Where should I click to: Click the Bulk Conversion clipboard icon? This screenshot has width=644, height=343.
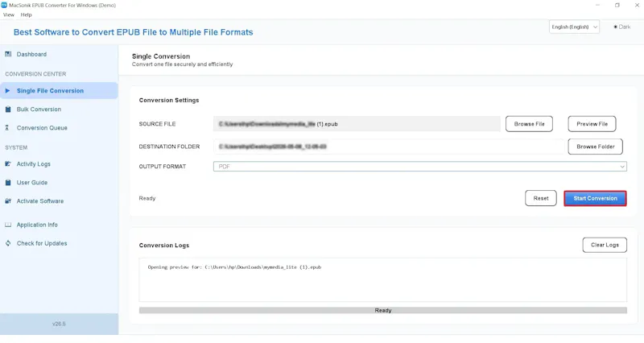[x=8, y=110]
